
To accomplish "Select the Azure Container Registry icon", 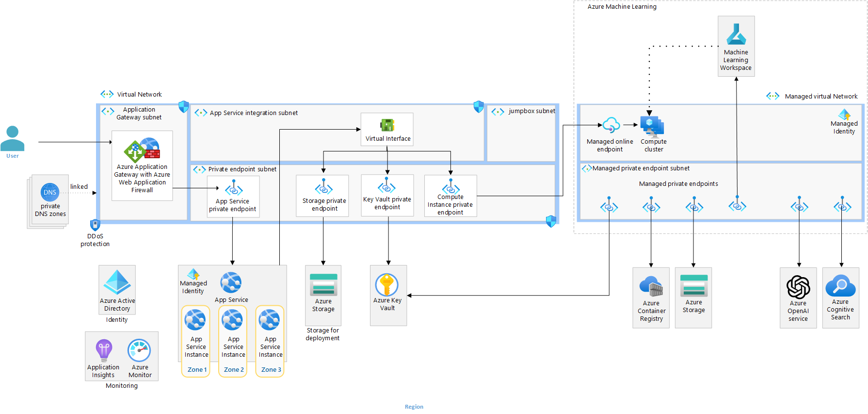I will [x=651, y=286].
